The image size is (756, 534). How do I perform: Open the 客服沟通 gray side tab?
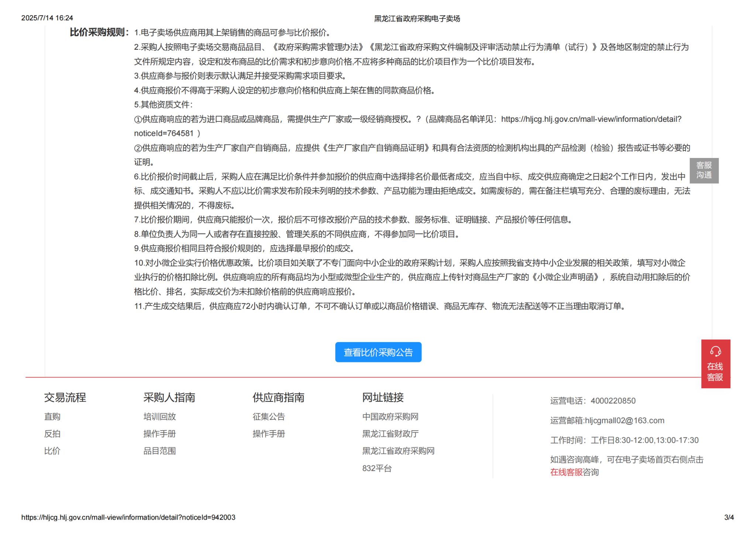pos(704,170)
